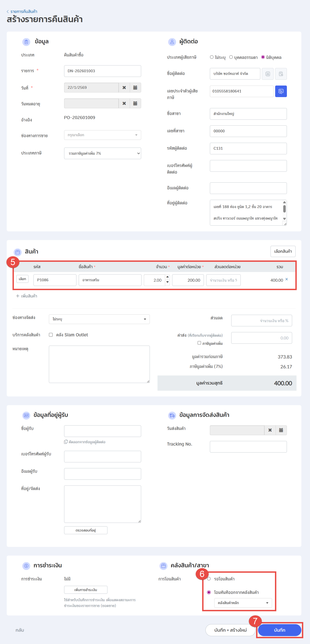Click into the Tracking No. field
Image resolution: width=310 pixels, height=644 pixels.
pyautogui.click(x=248, y=447)
